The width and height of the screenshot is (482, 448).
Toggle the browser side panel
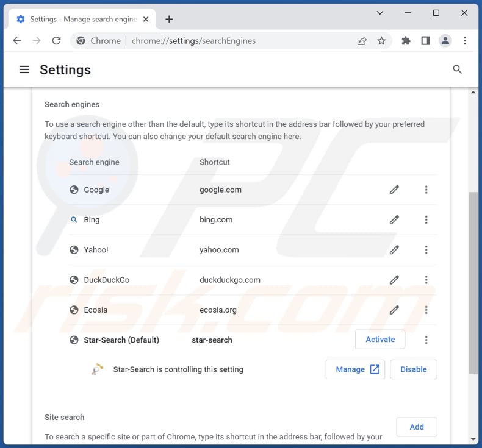tap(426, 40)
